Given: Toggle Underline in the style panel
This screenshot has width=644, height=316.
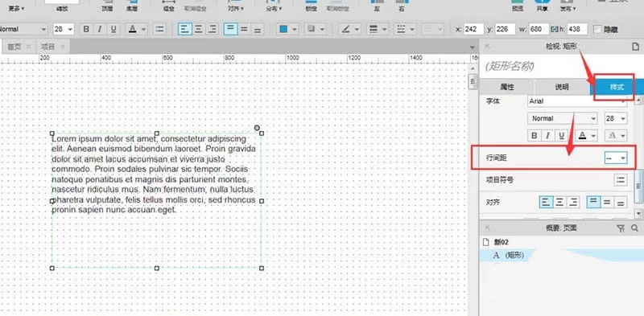Looking at the screenshot, I should [x=560, y=135].
